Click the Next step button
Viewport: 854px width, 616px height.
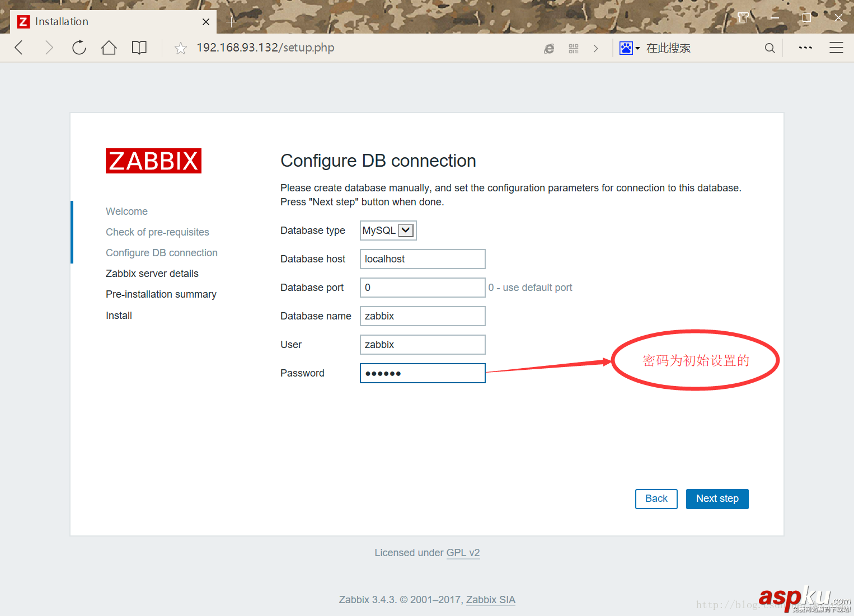tap(717, 499)
